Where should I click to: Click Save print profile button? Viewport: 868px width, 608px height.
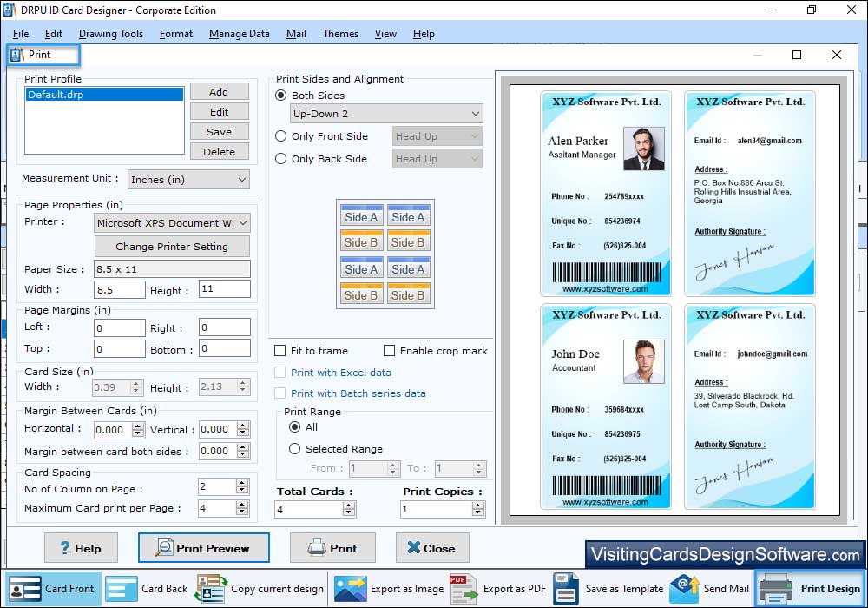[220, 132]
